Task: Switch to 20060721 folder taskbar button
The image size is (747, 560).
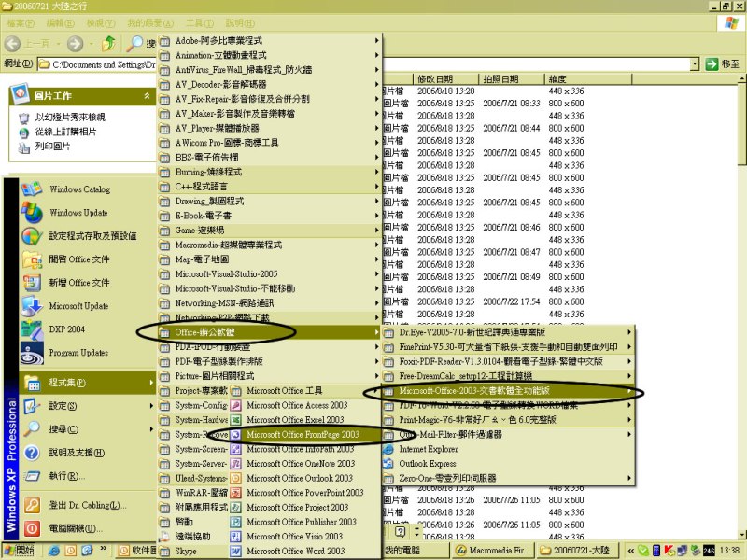Action: (578, 551)
